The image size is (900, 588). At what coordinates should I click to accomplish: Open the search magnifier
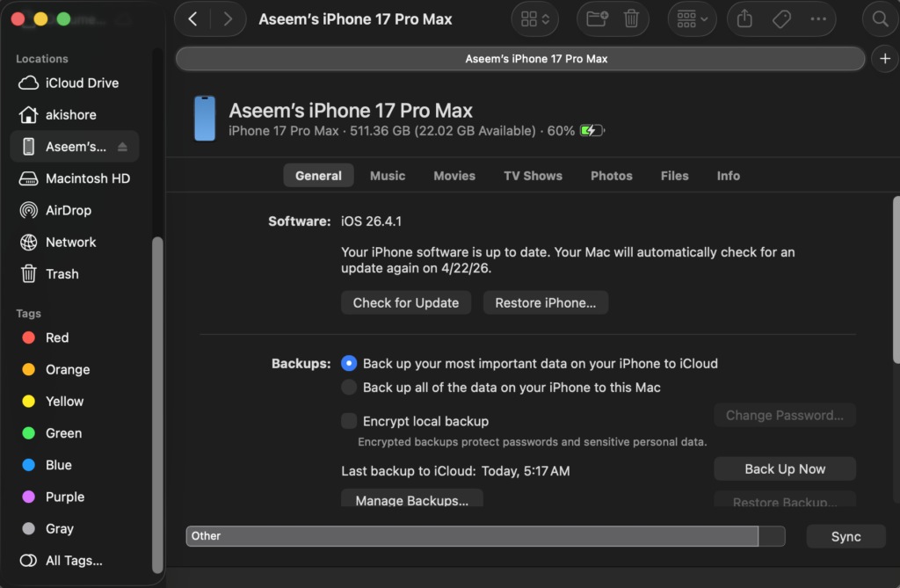pyautogui.click(x=880, y=19)
